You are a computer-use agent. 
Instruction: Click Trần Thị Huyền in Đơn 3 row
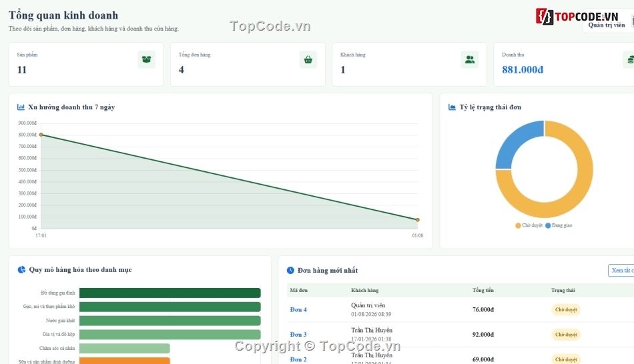372,330
